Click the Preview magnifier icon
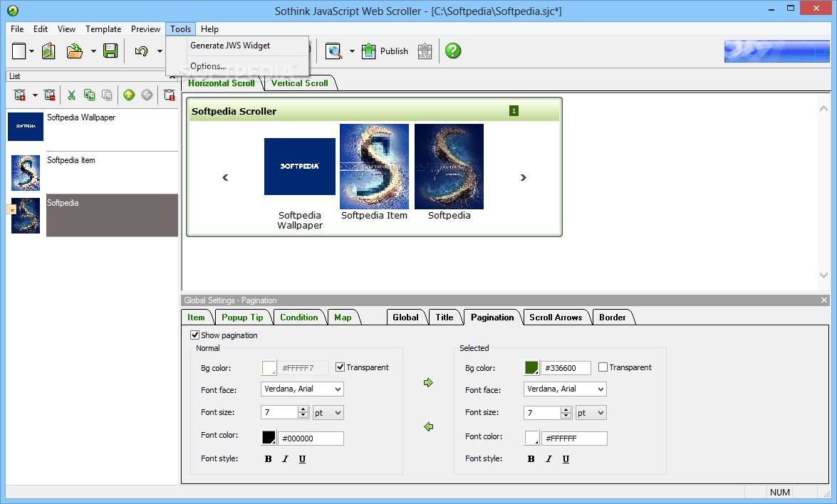 tap(333, 51)
